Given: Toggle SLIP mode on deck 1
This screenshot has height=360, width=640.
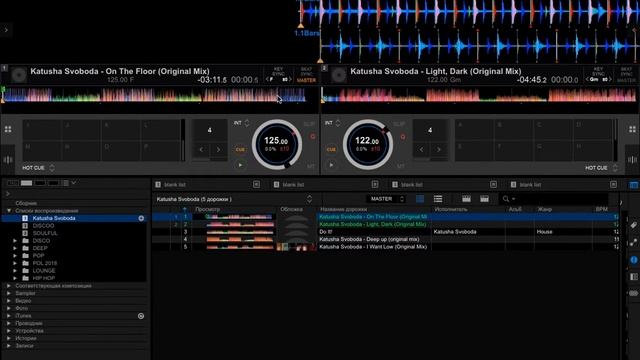Looking at the screenshot, I should click(309, 124).
